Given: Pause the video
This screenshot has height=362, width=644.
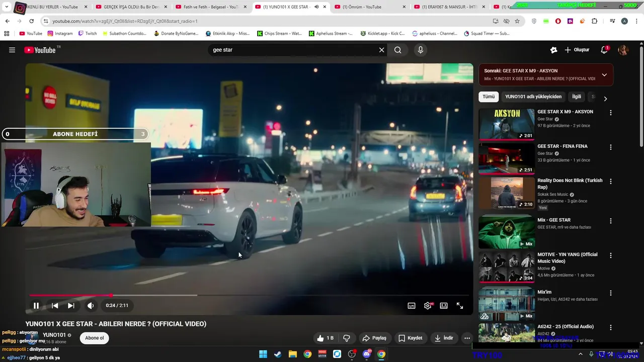Looking at the screenshot, I should (36, 305).
